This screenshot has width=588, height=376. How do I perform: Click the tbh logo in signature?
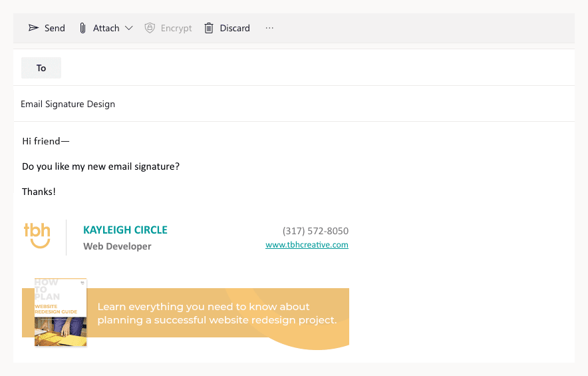pyautogui.click(x=37, y=236)
